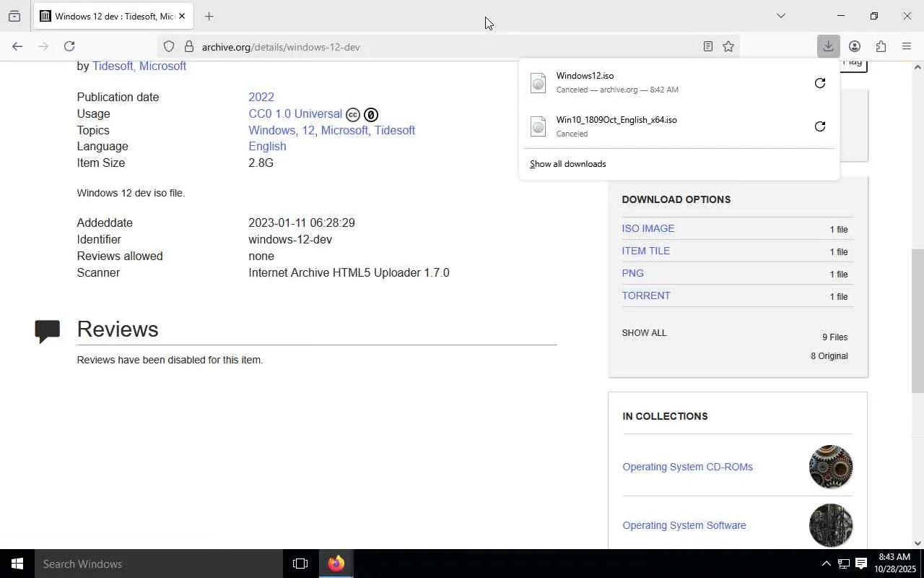
Task: Open the Windows topic link
Action: click(271, 130)
